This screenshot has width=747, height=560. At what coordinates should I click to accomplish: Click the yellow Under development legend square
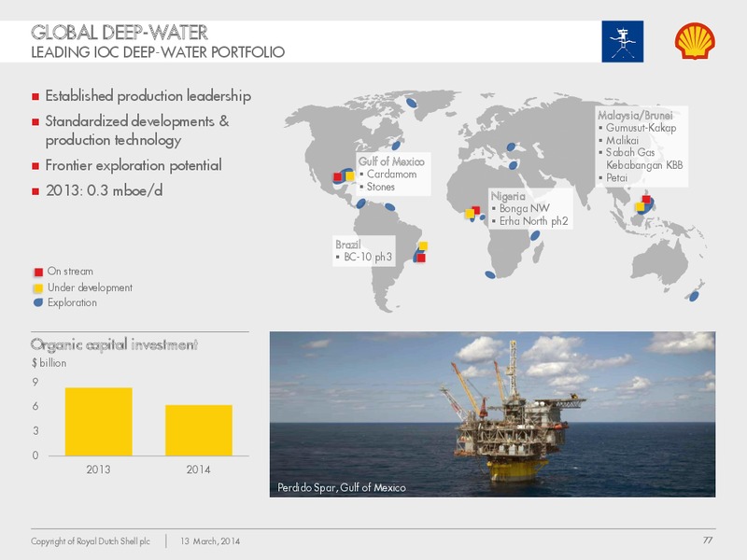38,288
